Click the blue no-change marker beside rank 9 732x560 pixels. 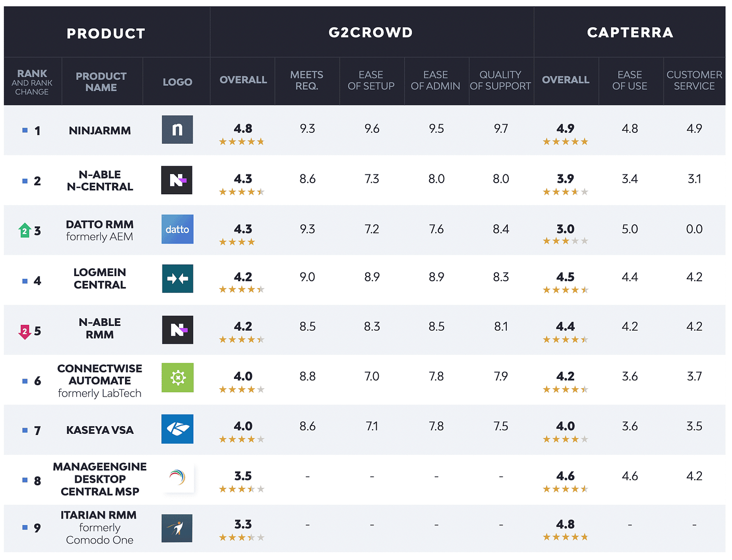[25, 527]
